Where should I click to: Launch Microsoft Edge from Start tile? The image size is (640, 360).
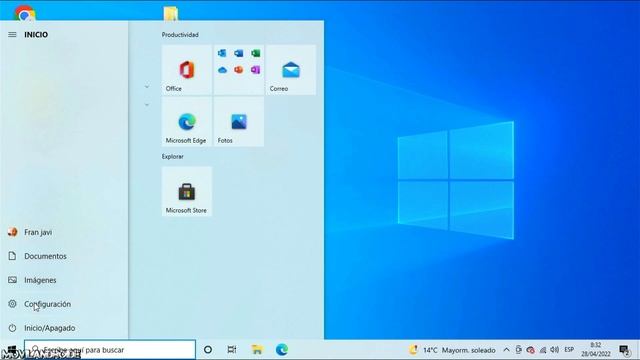[187, 122]
